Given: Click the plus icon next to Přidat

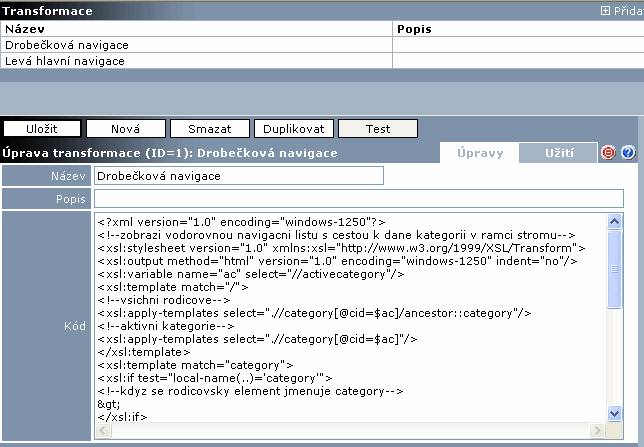Looking at the screenshot, I should 605,11.
